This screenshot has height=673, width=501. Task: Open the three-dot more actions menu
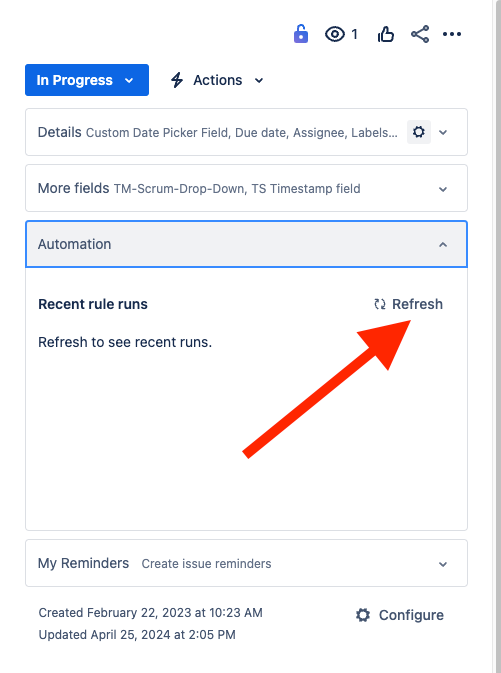(452, 34)
